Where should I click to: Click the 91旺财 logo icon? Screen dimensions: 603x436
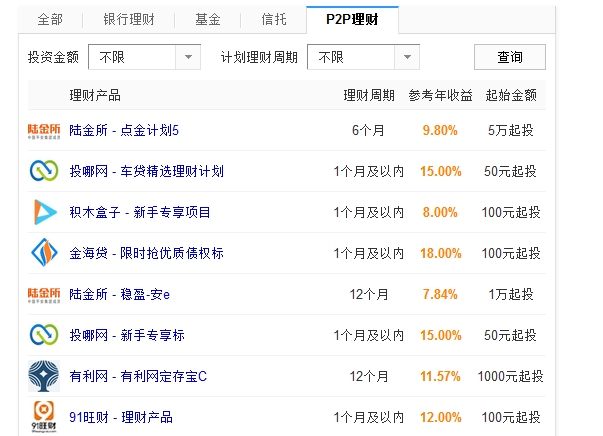pyautogui.click(x=44, y=417)
